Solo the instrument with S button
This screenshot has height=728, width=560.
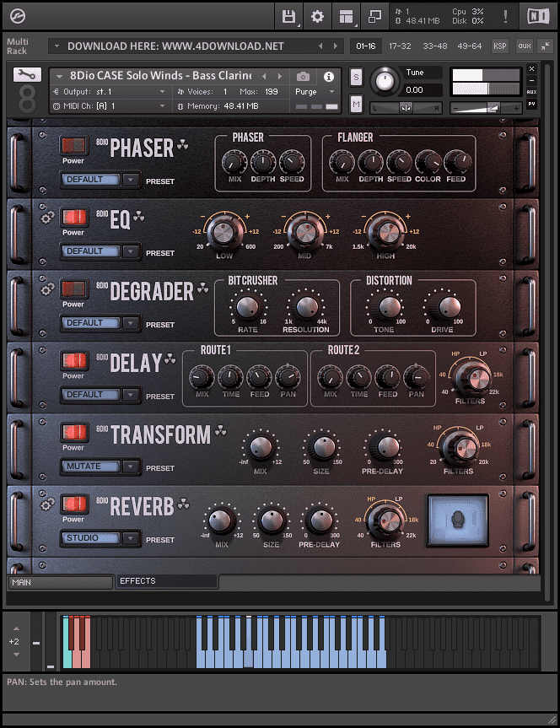[x=356, y=77]
